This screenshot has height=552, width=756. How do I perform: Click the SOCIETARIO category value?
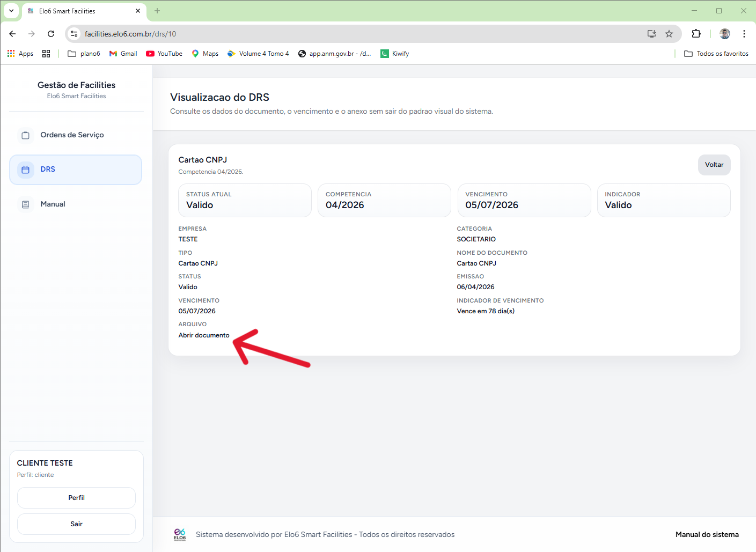pyautogui.click(x=476, y=239)
